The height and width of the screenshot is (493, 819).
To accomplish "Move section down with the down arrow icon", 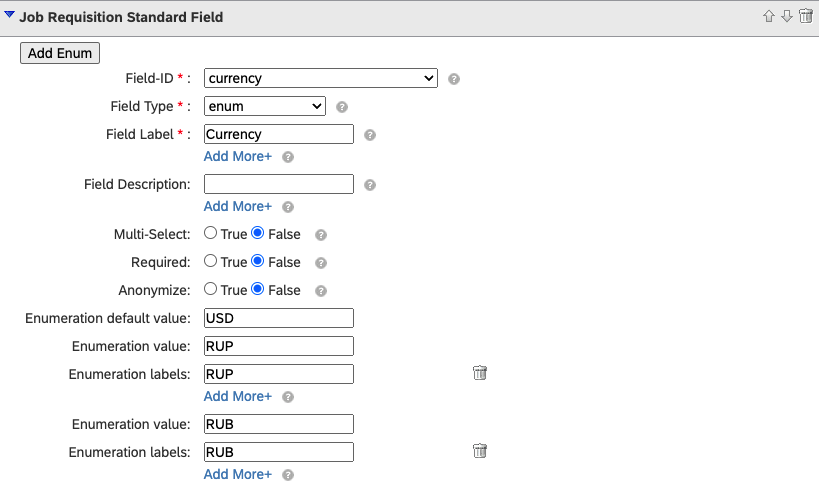I will (x=787, y=16).
